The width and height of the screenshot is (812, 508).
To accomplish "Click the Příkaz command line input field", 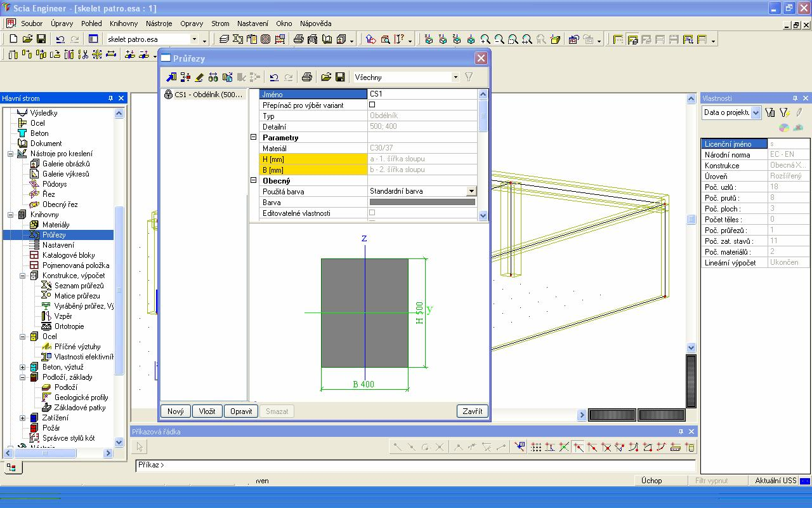I will (416, 465).
